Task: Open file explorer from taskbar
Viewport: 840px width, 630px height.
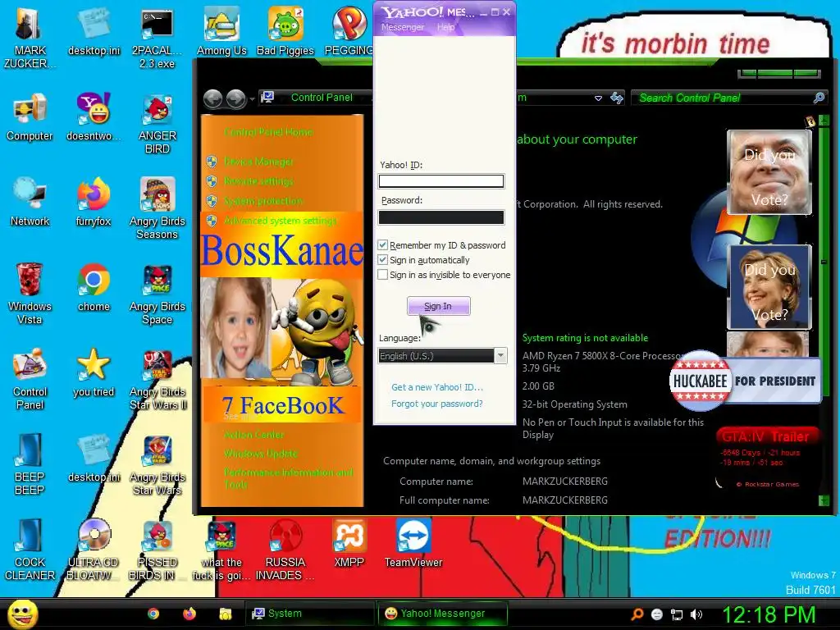Action: pos(225,614)
